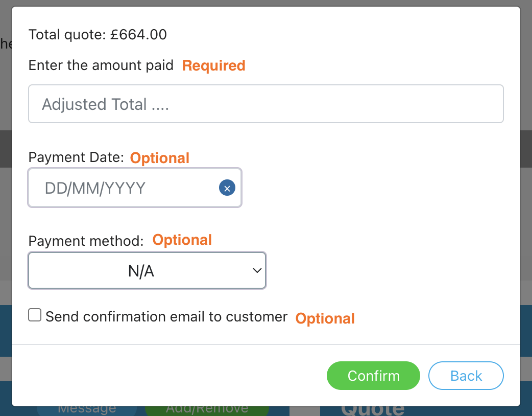Click the Optional tag beside Payment Date
The height and width of the screenshot is (416, 532).
point(160,158)
